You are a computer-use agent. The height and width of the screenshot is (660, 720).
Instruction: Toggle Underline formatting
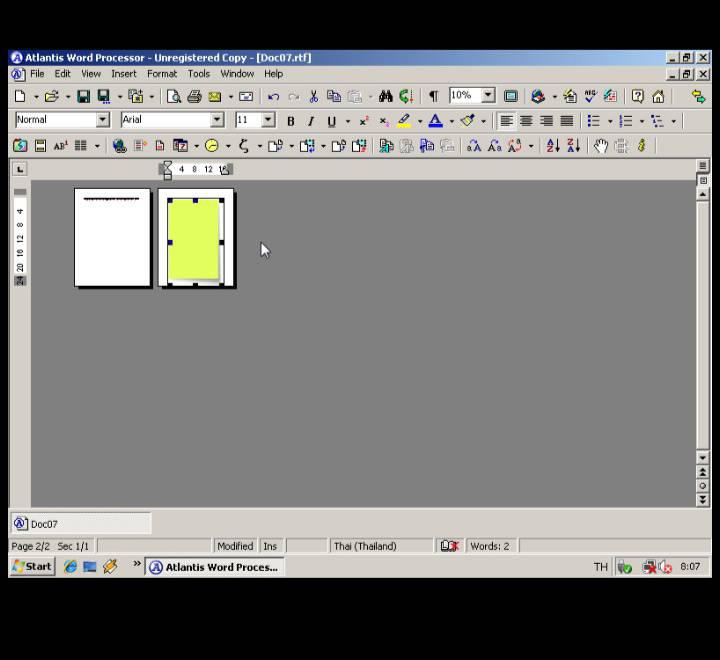point(331,121)
